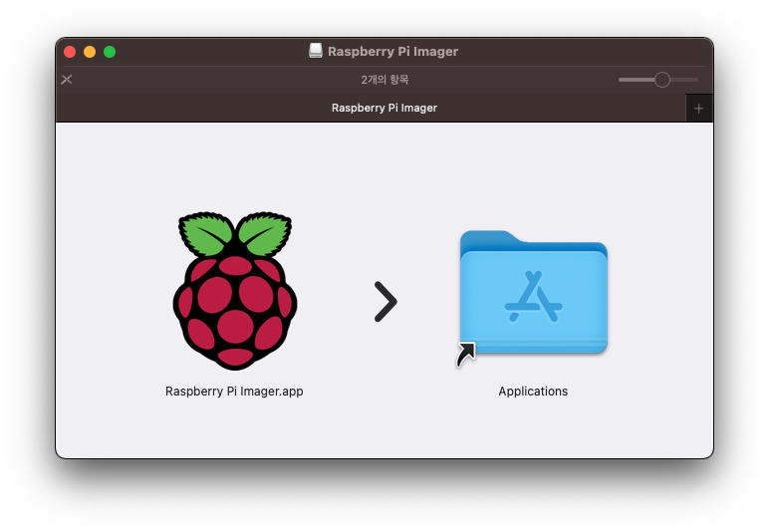Click the 2개의 항목 status text
Image resolution: width=769 pixels, height=532 pixels.
click(384, 80)
